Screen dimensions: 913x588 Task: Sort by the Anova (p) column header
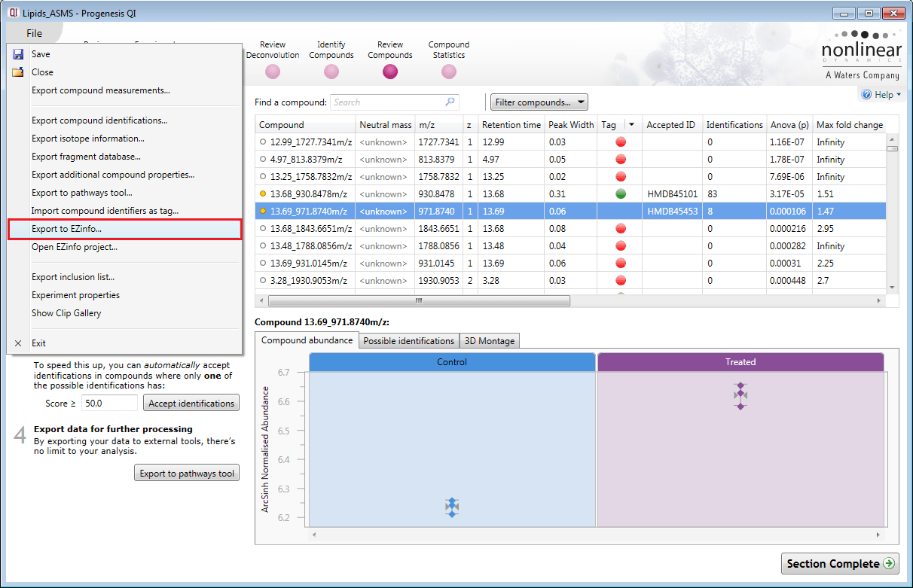[x=789, y=125]
